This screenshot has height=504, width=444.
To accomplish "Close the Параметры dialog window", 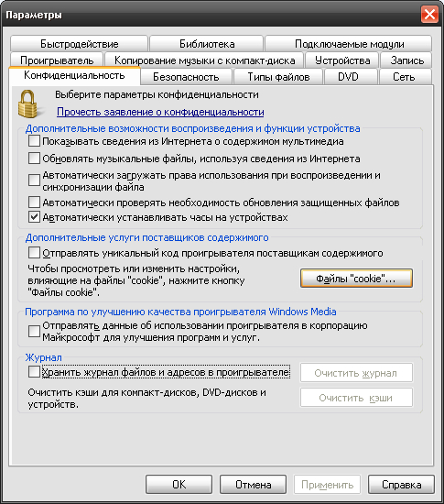I will point(429,15).
